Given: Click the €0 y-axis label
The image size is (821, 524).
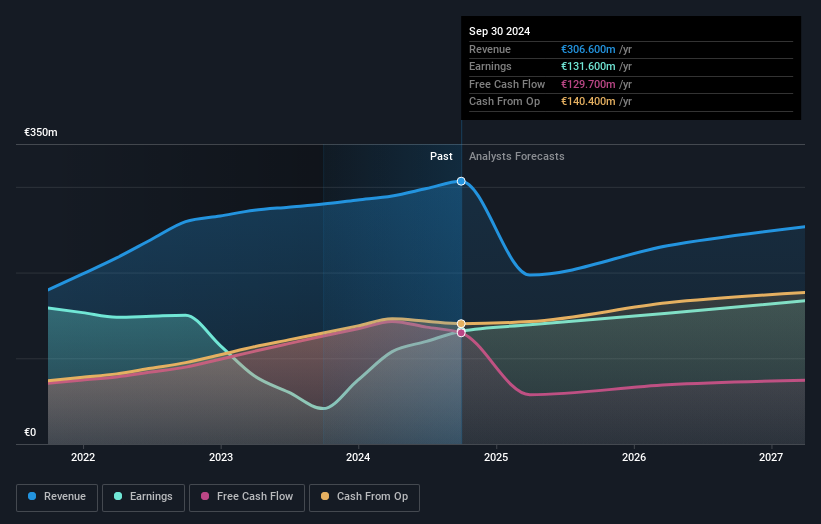Looking at the screenshot, I should click(x=30, y=432).
